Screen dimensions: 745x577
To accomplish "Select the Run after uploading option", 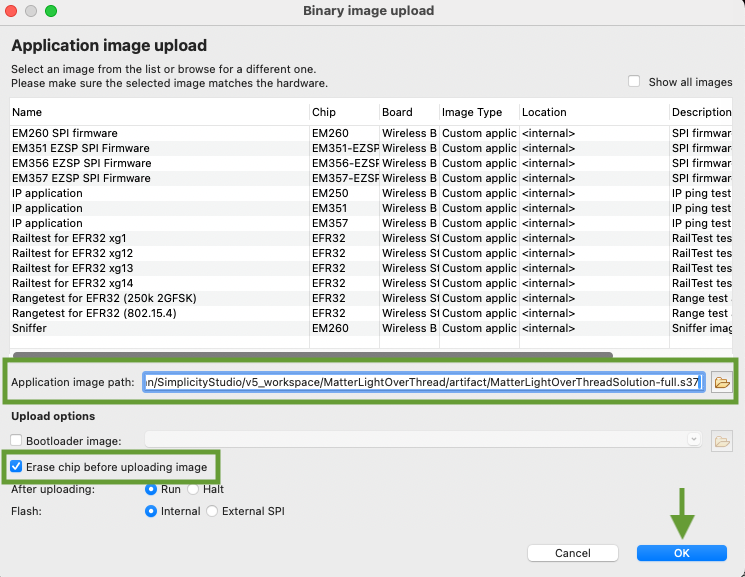I will (152, 489).
